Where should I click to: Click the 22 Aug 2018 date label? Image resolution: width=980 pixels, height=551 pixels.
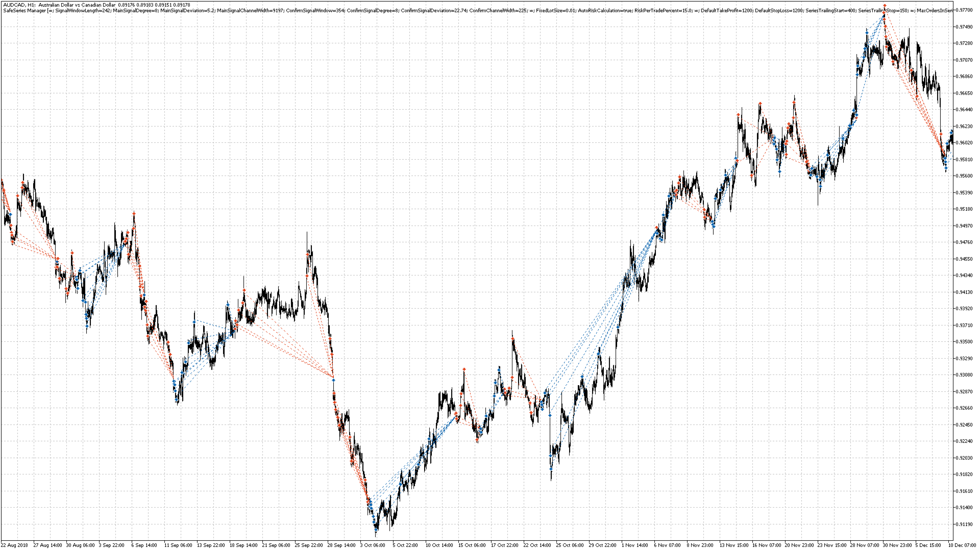pos(14,545)
